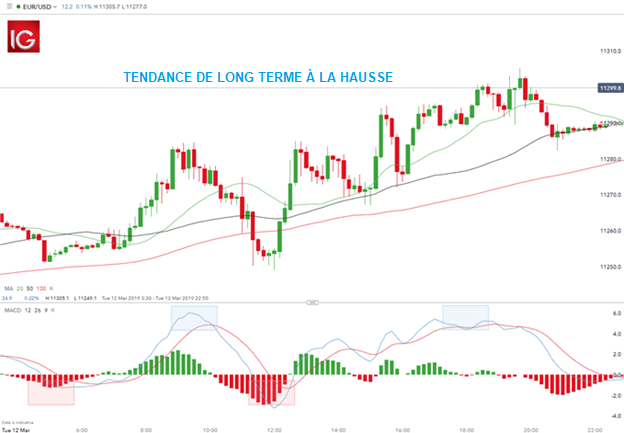Image resolution: width=624 pixels, height=433 pixels.
Task: Click the IG logo
Action: (x=23, y=37)
